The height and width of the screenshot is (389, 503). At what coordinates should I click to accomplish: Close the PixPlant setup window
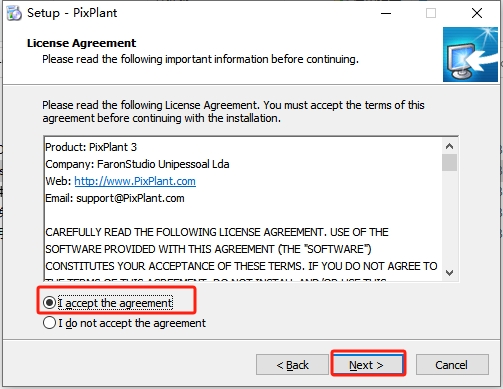click(477, 13)
